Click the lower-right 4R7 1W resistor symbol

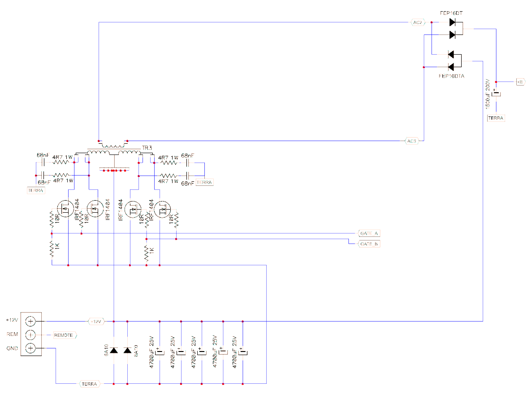click(168, 176)
